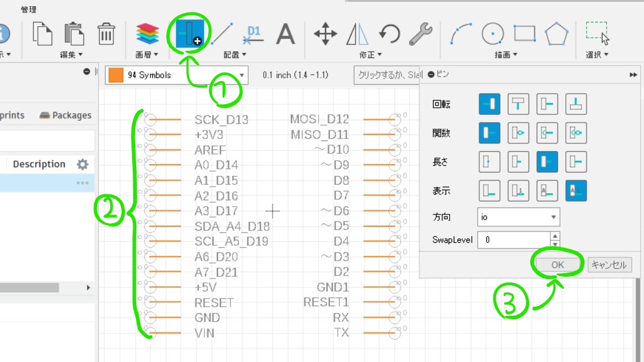Image resolution: width=644 pixels, height=362 pixels.
Task: Choose first 長さ point pin length
Action: point(489,162)
